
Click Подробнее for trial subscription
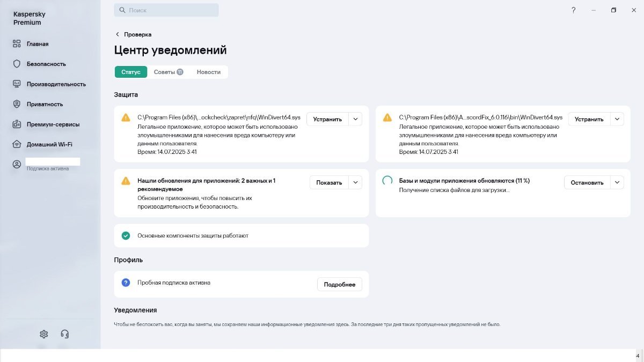tap(340, 284)
